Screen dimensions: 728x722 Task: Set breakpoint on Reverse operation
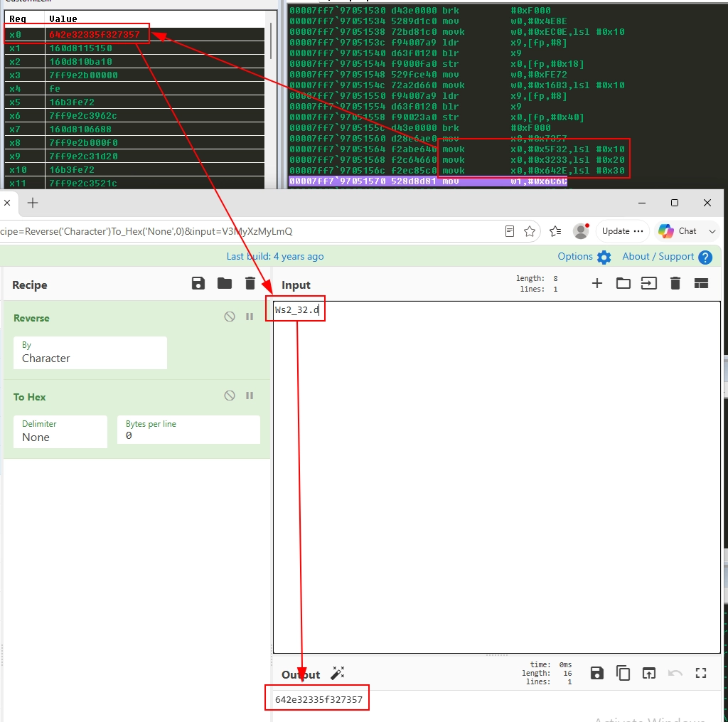(250, 317)
